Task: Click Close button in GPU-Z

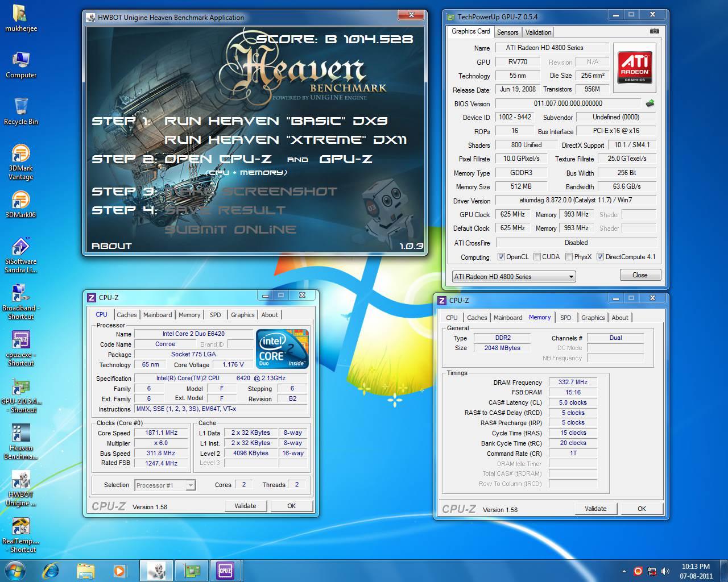Action: coord(640,275)
